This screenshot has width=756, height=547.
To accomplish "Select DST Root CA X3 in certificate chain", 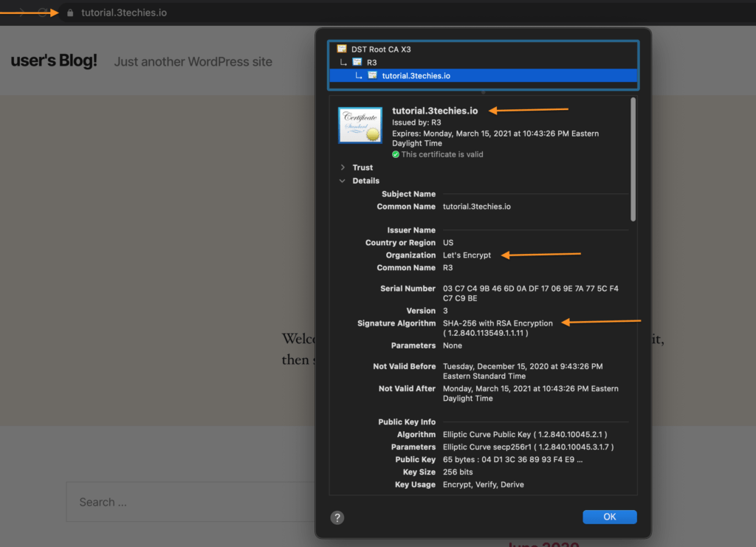I will coord(381,49).
